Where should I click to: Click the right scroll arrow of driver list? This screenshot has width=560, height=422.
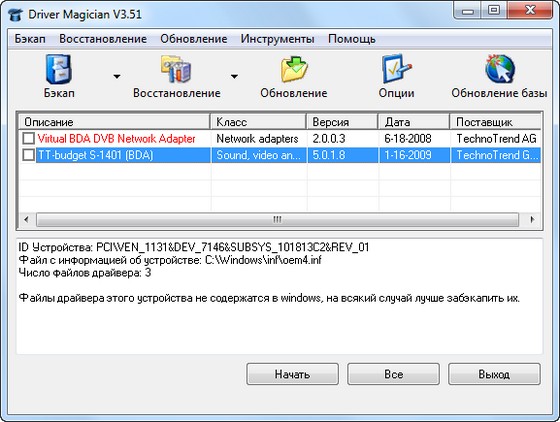[532, 219]
